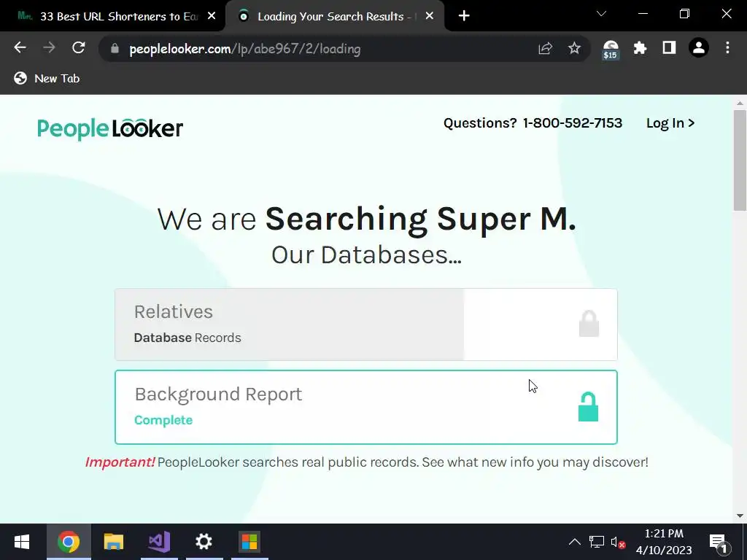Viewport: 747px width, 560px height.
Task: Open the Windows Start menu
Action: click(x=22, y=542)
